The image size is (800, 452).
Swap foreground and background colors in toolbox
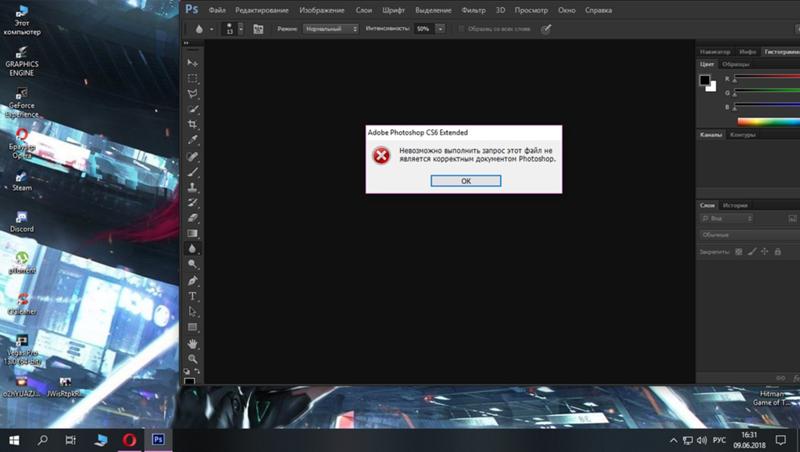click(197, 371)
